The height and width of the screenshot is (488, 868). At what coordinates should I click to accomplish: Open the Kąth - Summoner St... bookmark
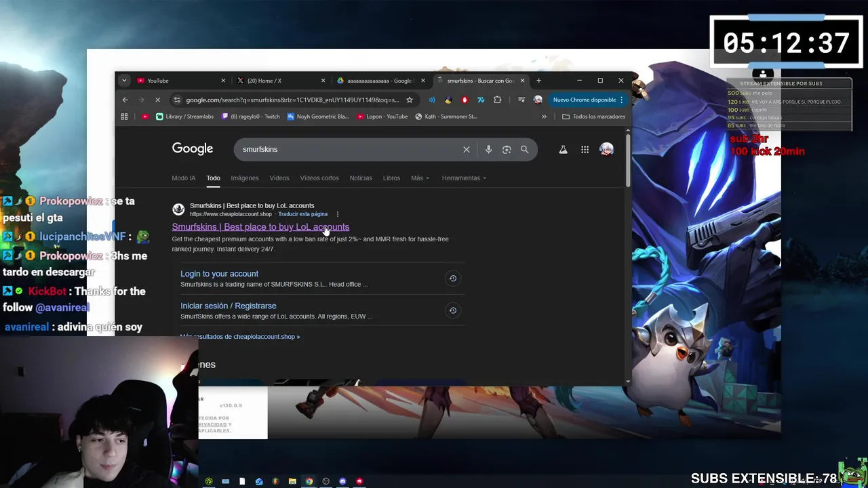(446, 117)
